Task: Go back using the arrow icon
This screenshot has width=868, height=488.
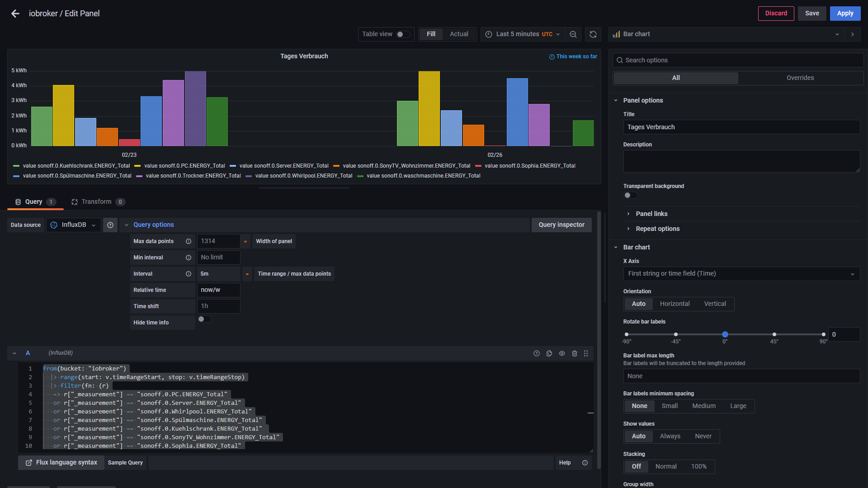Action: coord(15,14)
